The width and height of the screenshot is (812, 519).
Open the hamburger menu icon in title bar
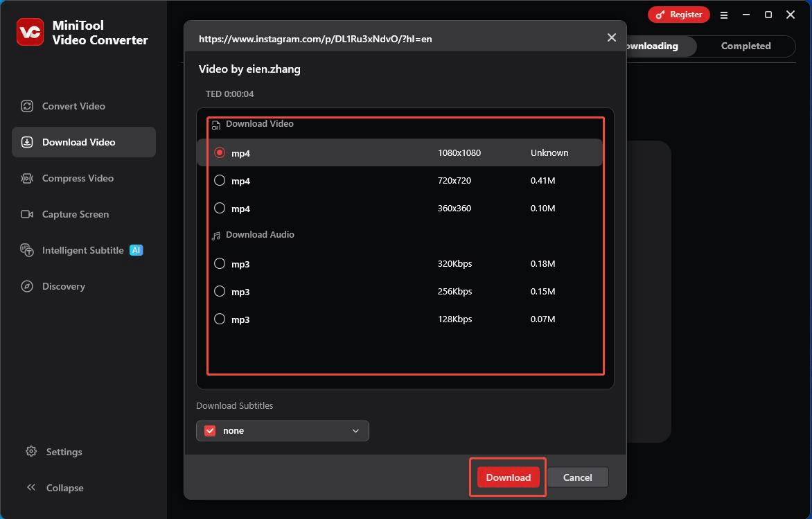[724, 15]
